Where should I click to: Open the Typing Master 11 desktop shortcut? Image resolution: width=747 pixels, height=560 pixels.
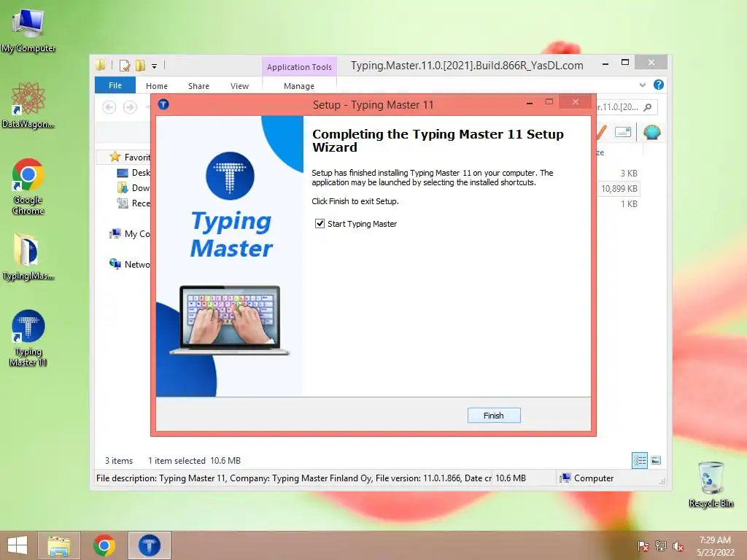click(28, 338)
